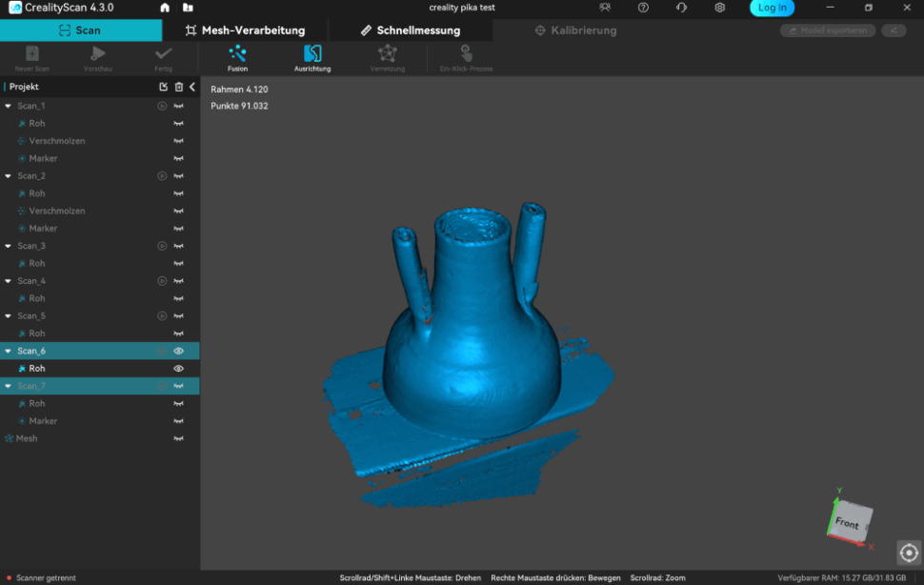The height and width of the screenshot is (585, 924).
Task: Start a new scan with Neuer Scan
Action: 32,58
